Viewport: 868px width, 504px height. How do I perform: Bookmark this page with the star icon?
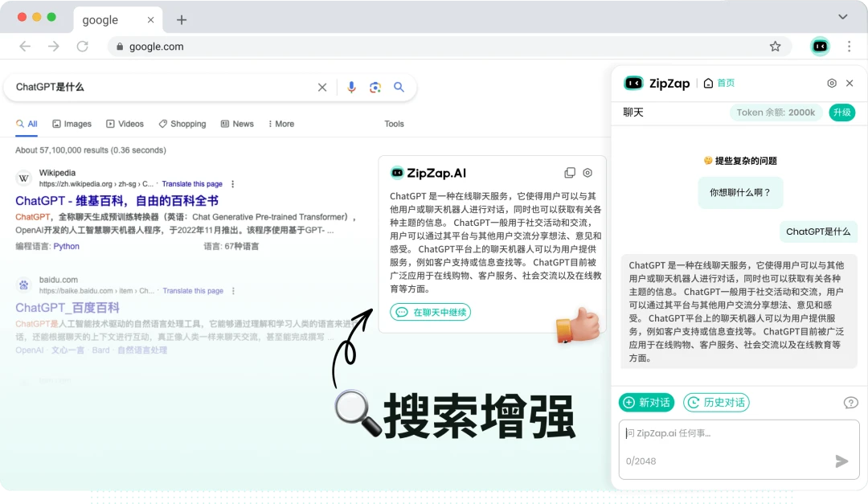pos(775,47)
